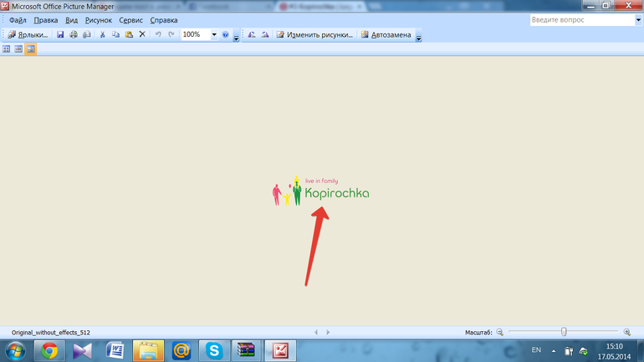Click zoom in magnifier in status bar
This screenshot has height=362, width=644.
(626, 332)
